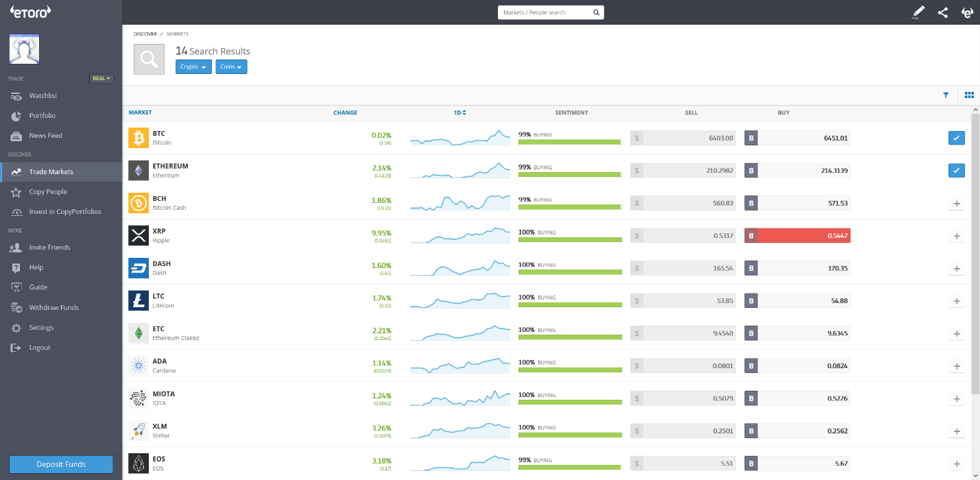This screenshot has height=480, width=980.
Task: Click the eToro bull notifications icon
Action: coord(968,12)
